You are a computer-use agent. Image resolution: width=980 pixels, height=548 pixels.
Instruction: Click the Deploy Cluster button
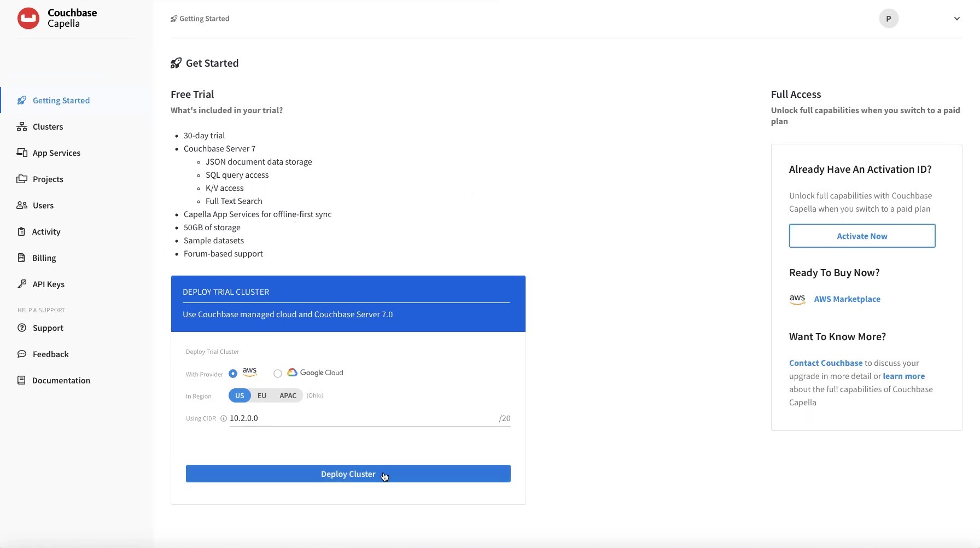tap(348, 474)
